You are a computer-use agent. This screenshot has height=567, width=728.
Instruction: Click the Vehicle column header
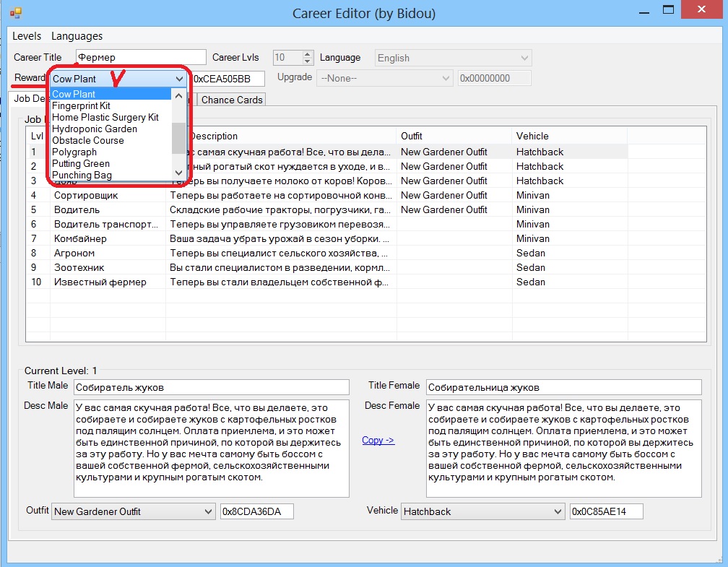[532, 136]
